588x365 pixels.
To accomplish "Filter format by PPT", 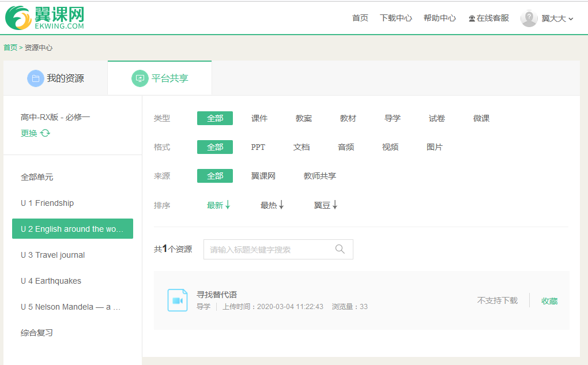I will [258, 147].
